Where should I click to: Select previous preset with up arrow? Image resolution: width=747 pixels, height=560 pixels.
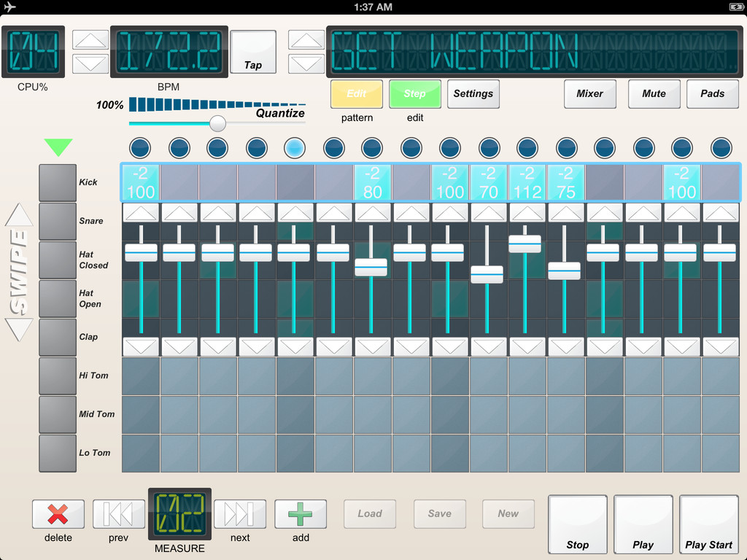click(306, 40)
